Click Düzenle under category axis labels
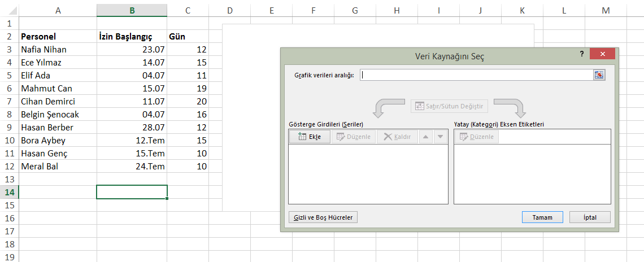Screen dimensions: 644x262 click(x=476, y=137)
